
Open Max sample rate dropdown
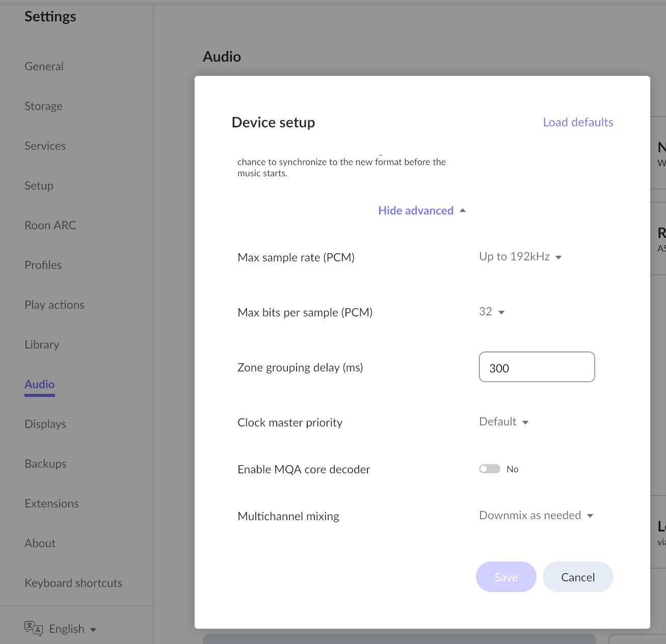pyautogui.click(x=520, y=257)
